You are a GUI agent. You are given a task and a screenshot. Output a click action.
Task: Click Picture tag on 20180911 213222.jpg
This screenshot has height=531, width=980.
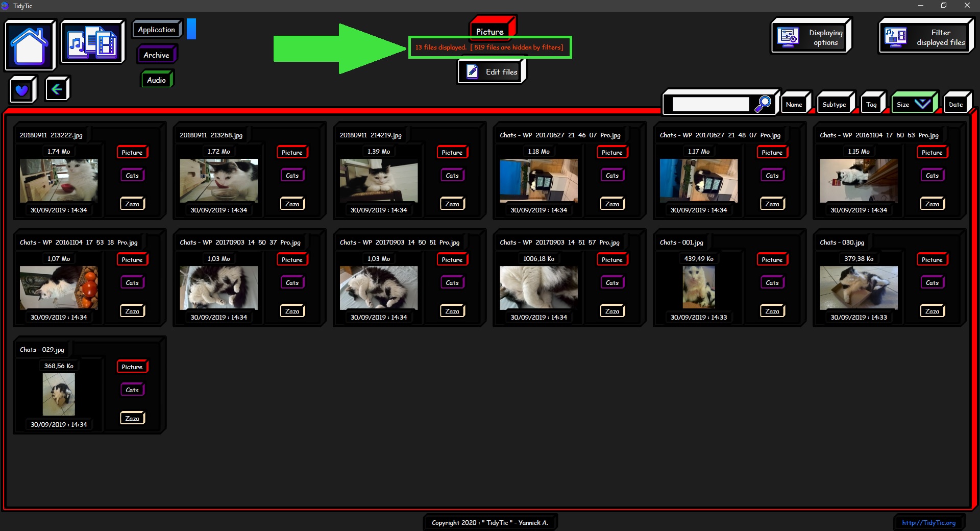point(132,152)
